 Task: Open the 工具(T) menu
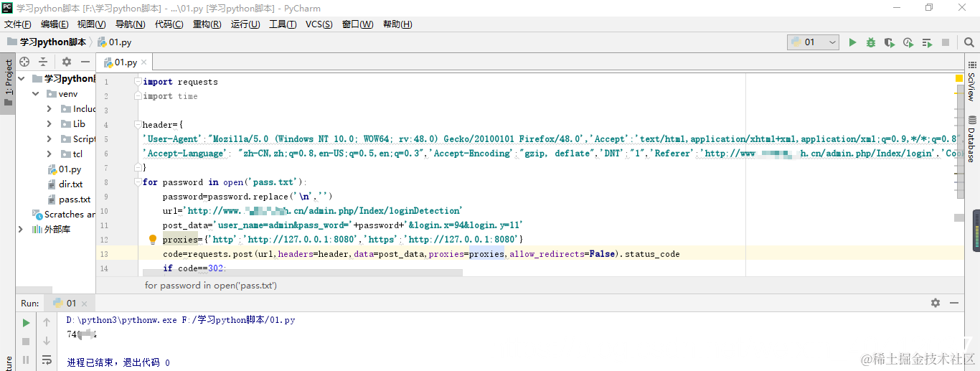point(283,24)
